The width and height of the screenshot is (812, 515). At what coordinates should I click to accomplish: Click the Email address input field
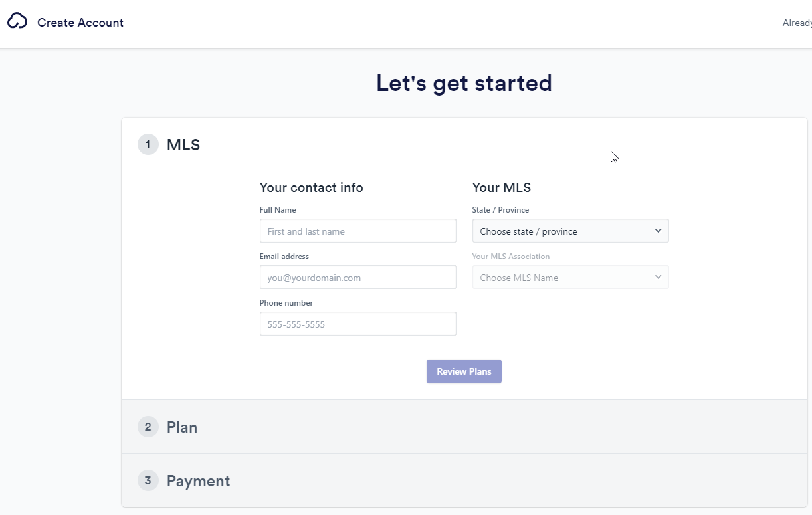tap(357, 277)
